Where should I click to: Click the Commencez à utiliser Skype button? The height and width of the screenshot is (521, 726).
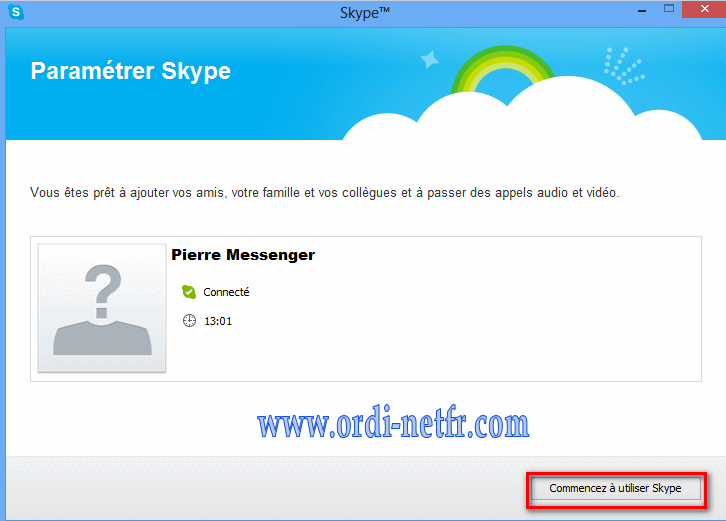(x=615, y=489)
